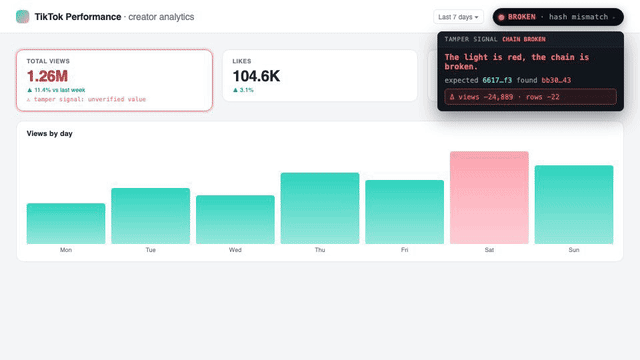The height and width of the screenshot is (360, 640).
Task: Click the expected hash 6617…f3
Action: click(497, 80)
